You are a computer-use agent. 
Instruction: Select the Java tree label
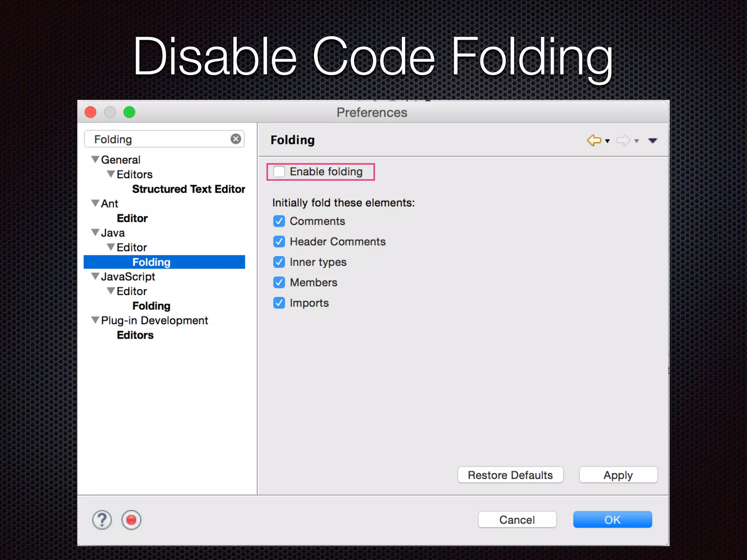tap(113, 233)
